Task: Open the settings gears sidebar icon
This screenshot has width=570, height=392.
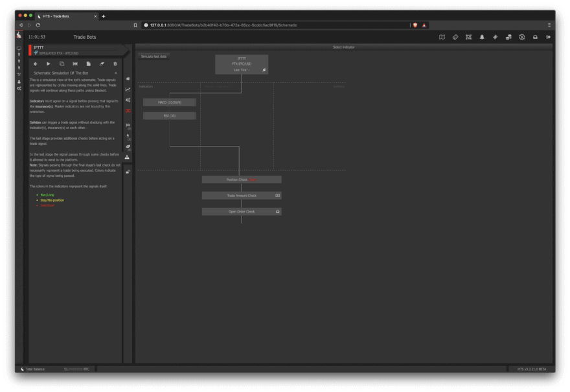Action: click(19, 88)
